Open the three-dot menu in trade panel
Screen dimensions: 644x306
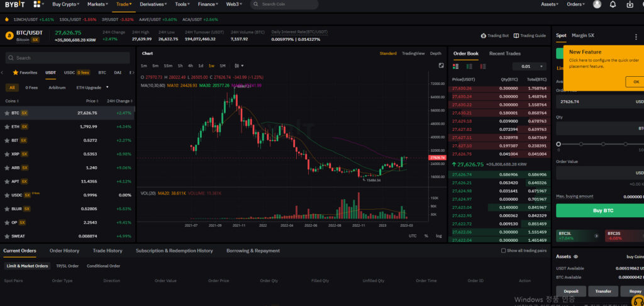pyautogui.click(x=636, y=37)
